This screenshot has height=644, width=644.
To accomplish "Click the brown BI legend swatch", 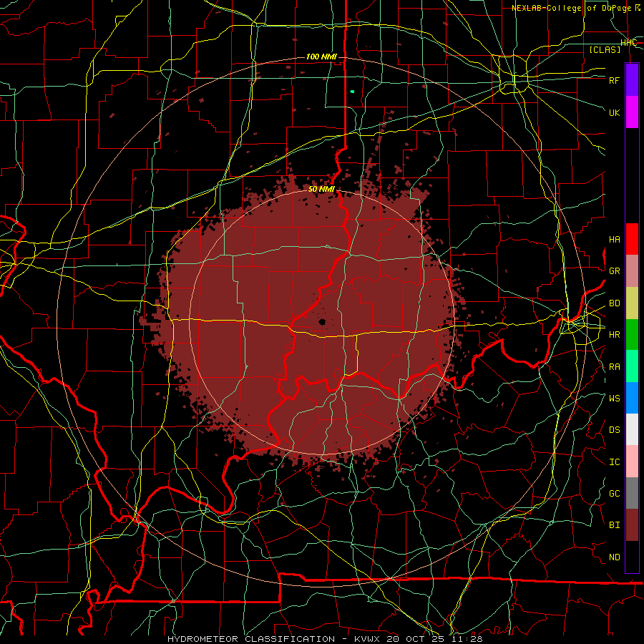I will tap(632, 525).
